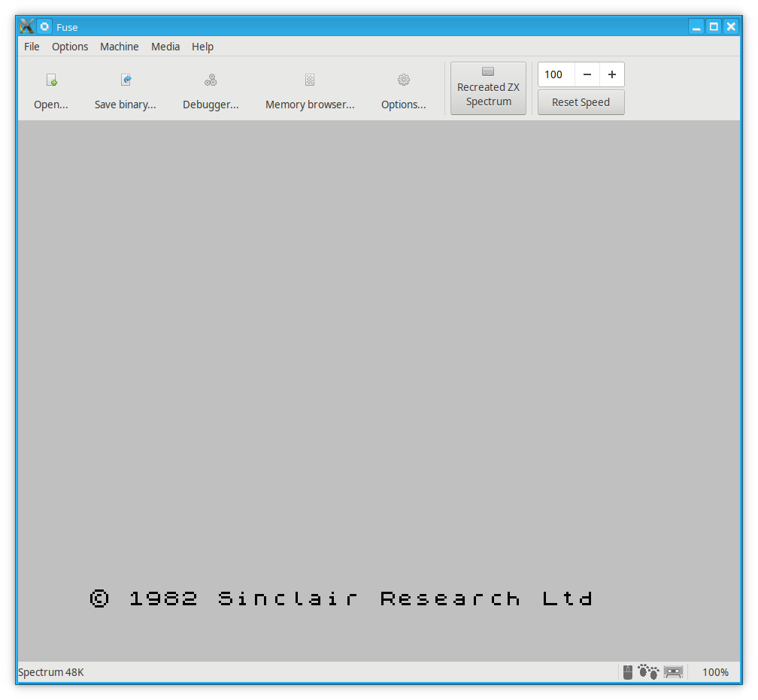Maximize the Fuse window
The width and height of the screenshot is (758, 700).
click(x=714, y=26)
